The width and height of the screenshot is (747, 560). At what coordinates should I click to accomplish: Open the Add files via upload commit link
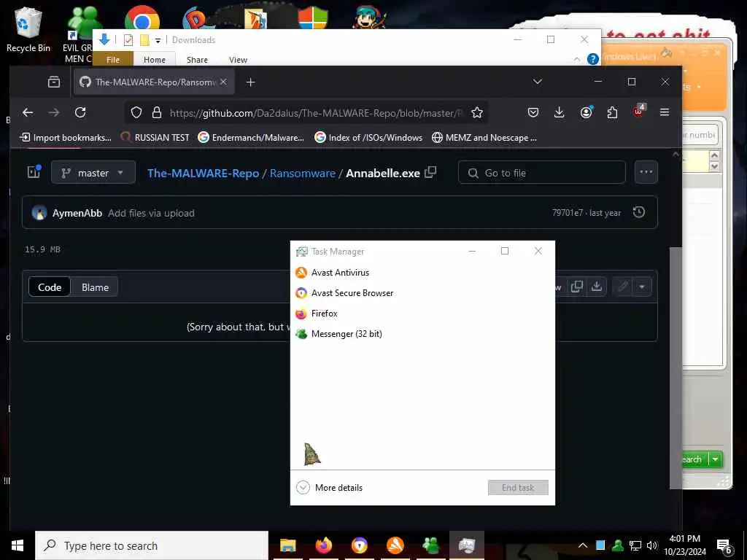pyautogui.click(x=151, y=213)
